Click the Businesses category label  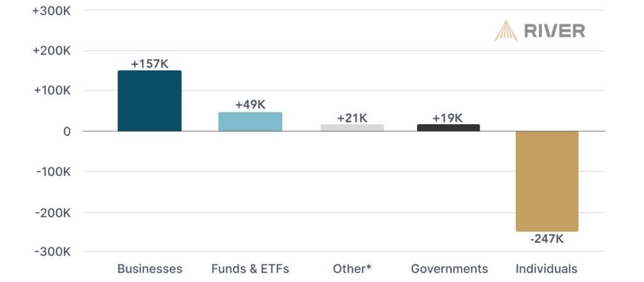click(x=150, y=269)
